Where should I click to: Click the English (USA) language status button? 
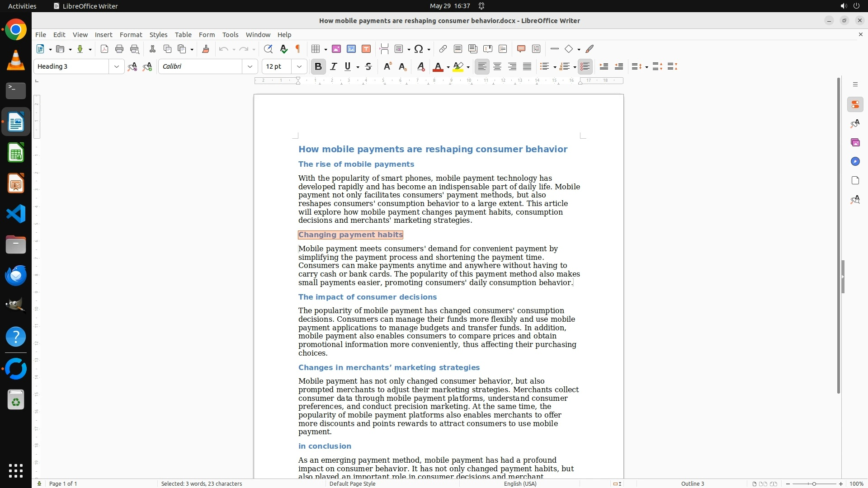[x=520, y=483]
